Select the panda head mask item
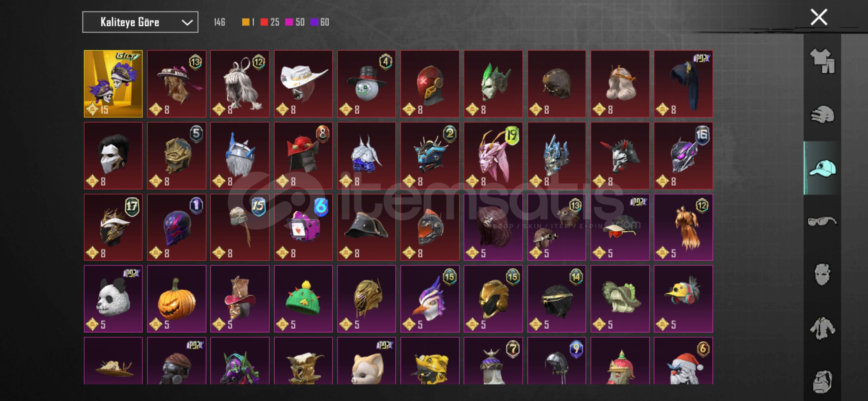The width and height of the screenshot is (868, 401). click(x=113, y=299)
